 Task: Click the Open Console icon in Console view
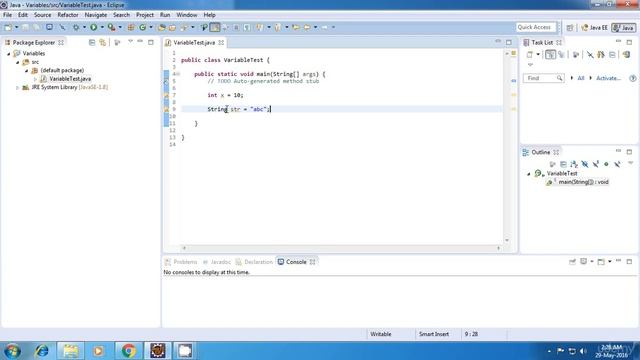601,262
